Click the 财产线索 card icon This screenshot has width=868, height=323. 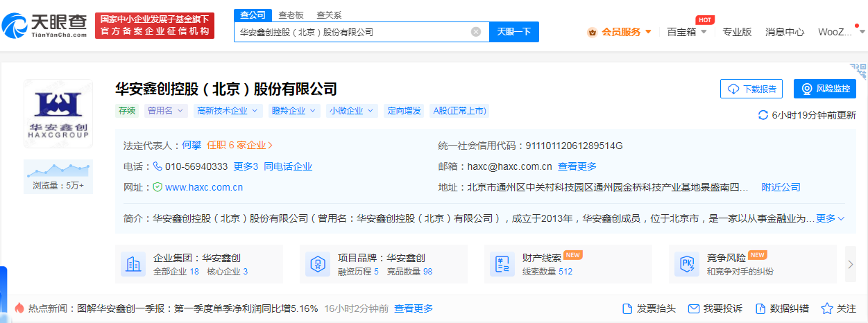pyautogui.click(x=502, y=263)
